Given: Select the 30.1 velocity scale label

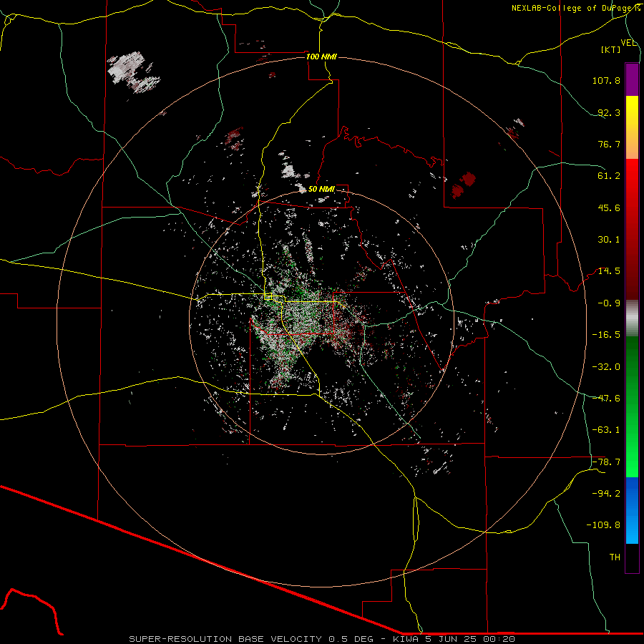Looking at the screenshot, I should point(609,240).
